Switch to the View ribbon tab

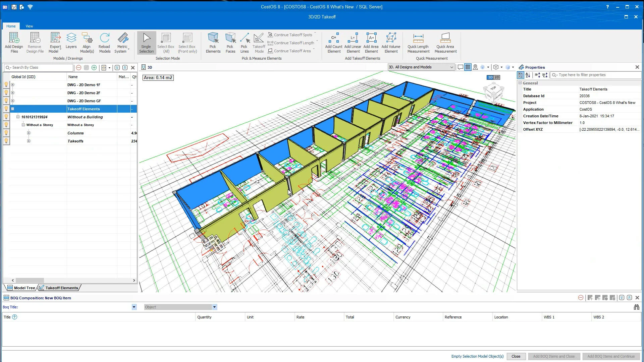(x=29, y=26)
